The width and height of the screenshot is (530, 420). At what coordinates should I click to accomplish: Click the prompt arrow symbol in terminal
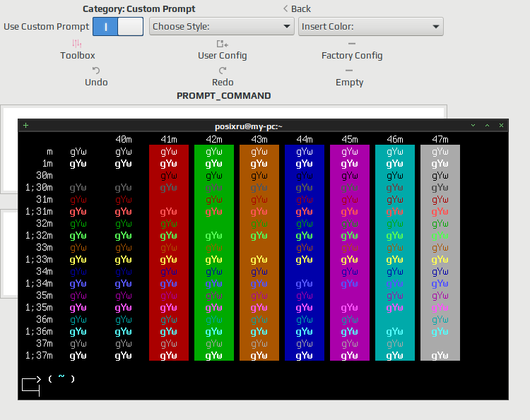31,385
